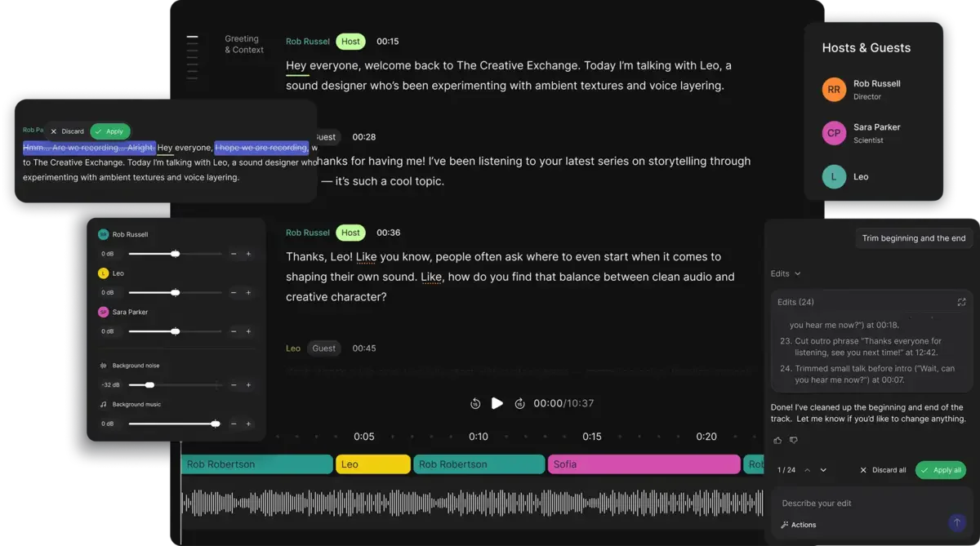Play the podcast audio
Screen dimensions: 980x546
point(497,403)
